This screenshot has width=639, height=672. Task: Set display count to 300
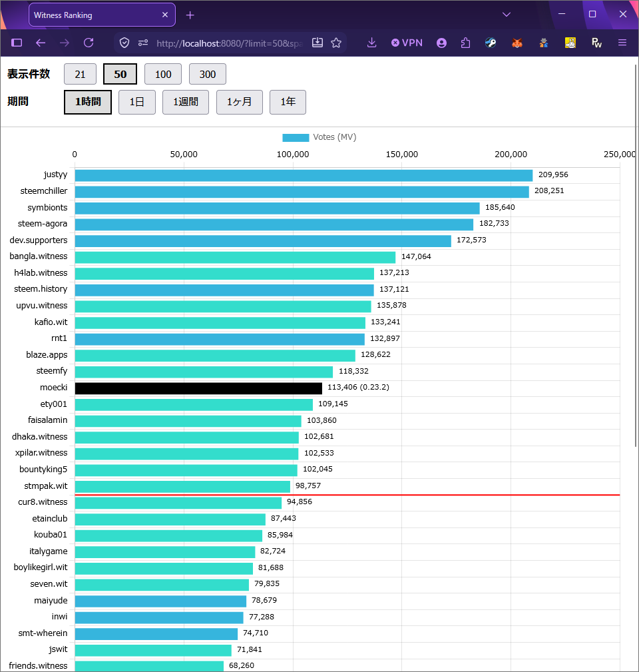coord(207,74)
